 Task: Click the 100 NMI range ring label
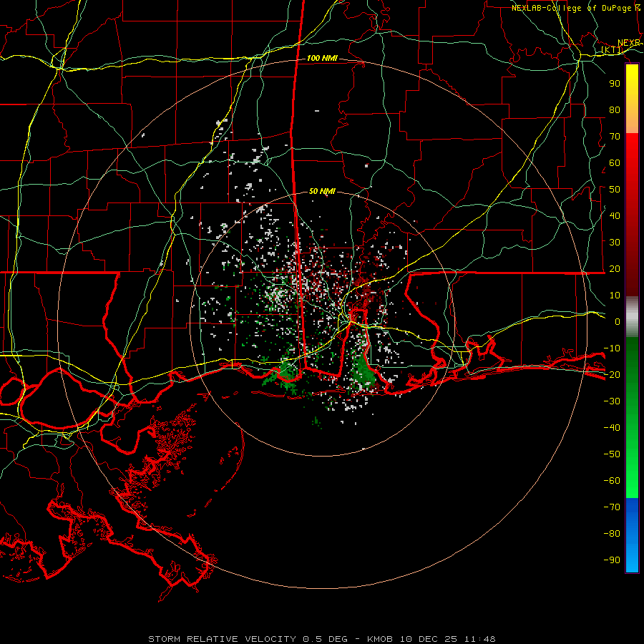(x=322, y=59)
